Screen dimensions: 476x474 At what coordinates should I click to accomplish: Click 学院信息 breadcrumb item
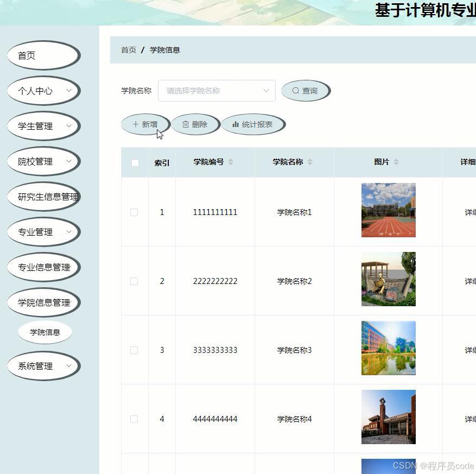click(165, 50)
